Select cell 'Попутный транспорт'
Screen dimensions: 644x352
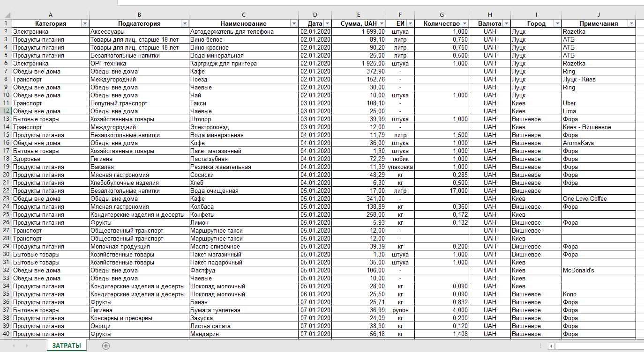(x=139, y=103)
